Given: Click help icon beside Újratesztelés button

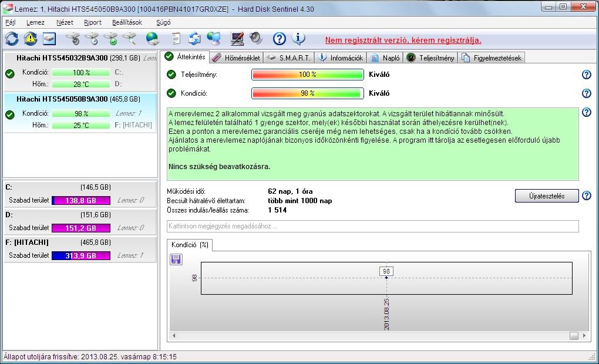Looking at the screenshot, I should click(587, 196).
